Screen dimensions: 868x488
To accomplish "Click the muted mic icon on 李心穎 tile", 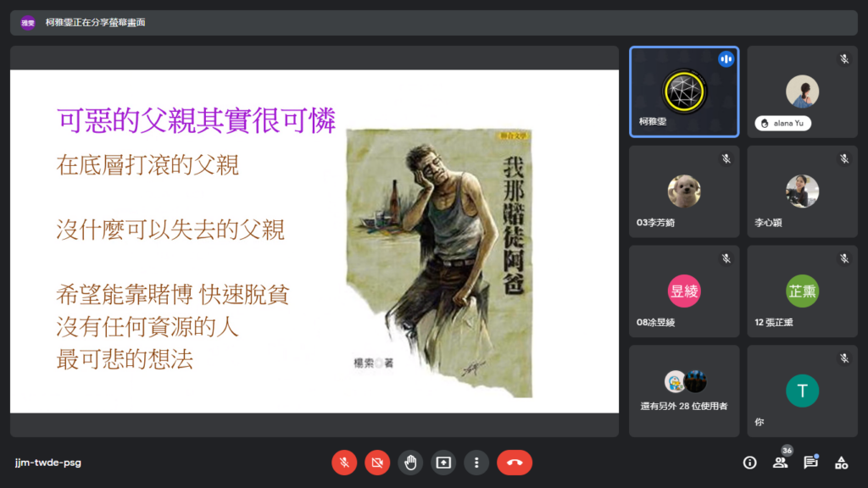I will [844, 158].
